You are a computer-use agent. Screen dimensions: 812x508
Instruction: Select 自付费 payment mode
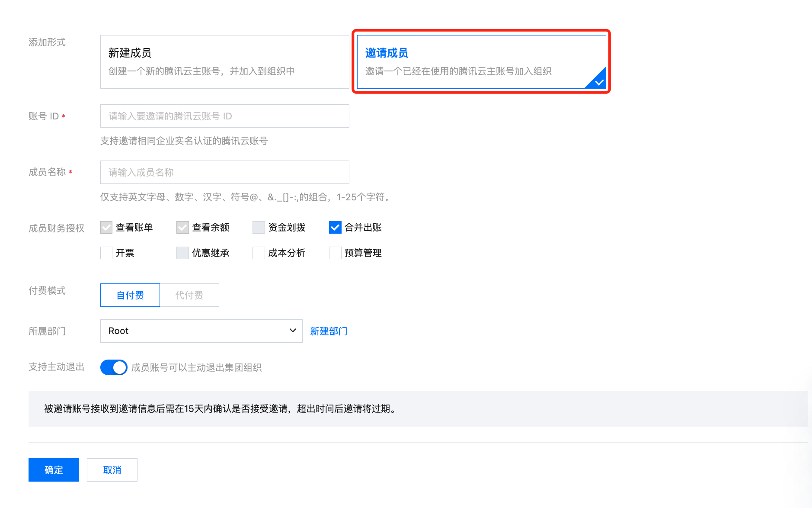point(130,295)
